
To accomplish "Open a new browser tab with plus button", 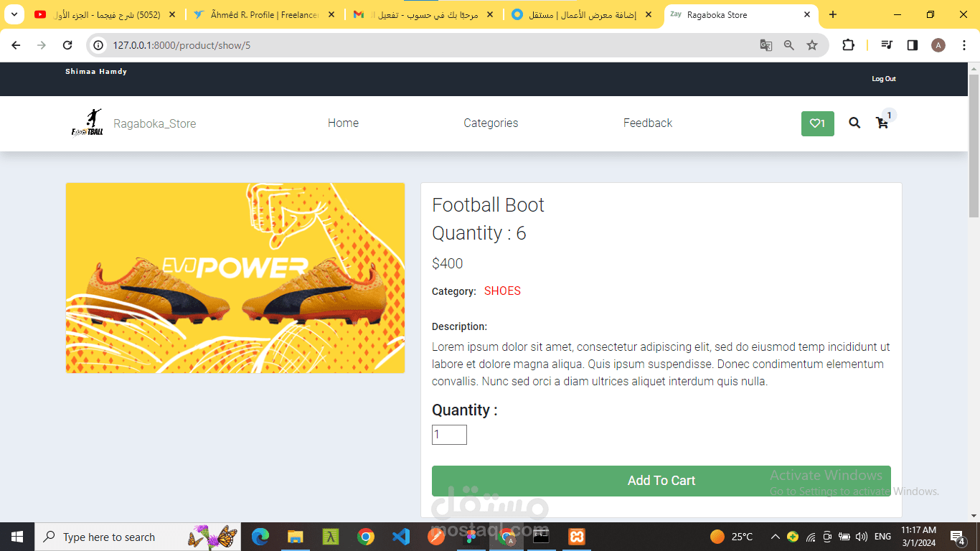I will pos(832,14).
